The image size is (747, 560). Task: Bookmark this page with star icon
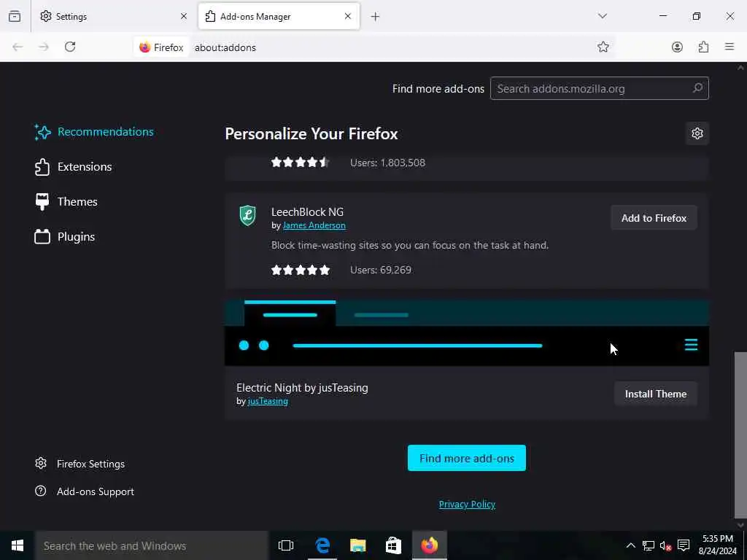click(x=603, y=47)
